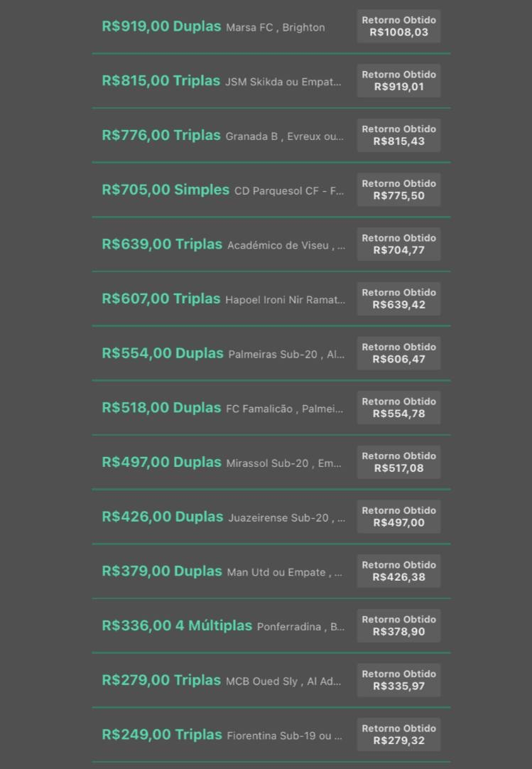The height and width of the screenshot is (769, 532).
Task: Select the Hapoel Ironi Nir Ramat bet
Action: click(x=271, y=299)
